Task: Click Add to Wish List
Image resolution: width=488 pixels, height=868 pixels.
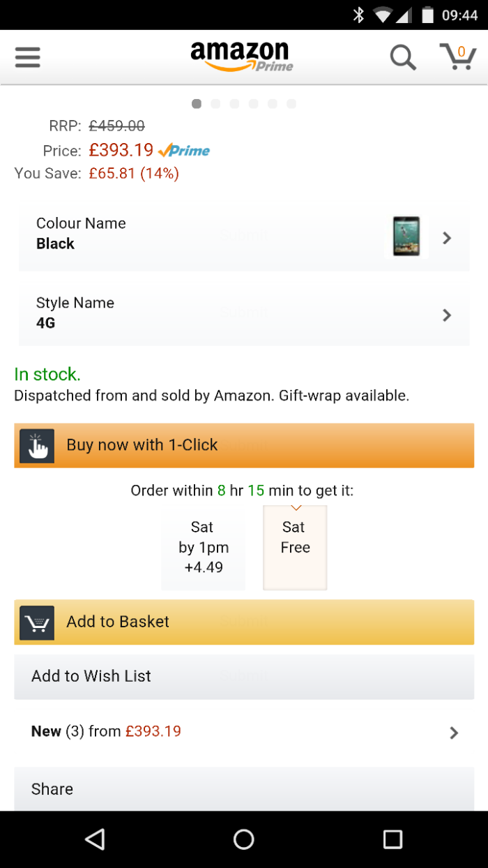Action: pos(244,676)
